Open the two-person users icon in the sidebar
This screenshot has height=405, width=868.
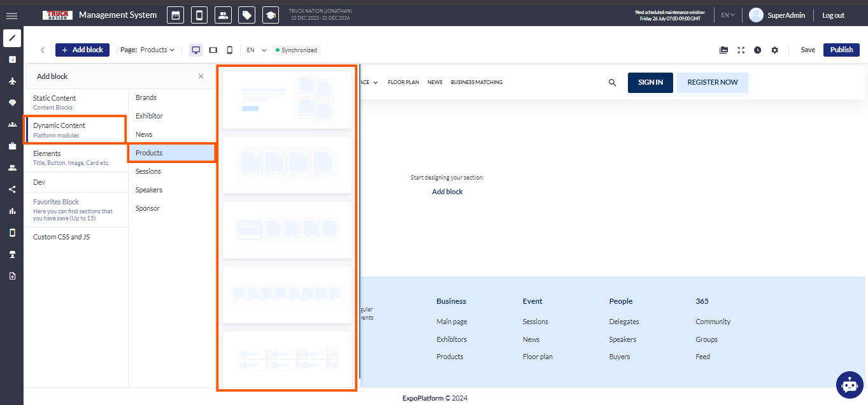point(12,168)
